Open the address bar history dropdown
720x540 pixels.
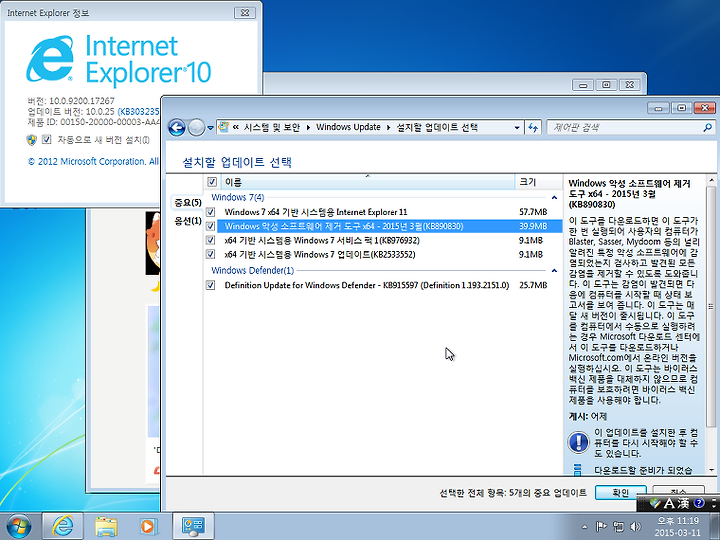click(517, 128)
